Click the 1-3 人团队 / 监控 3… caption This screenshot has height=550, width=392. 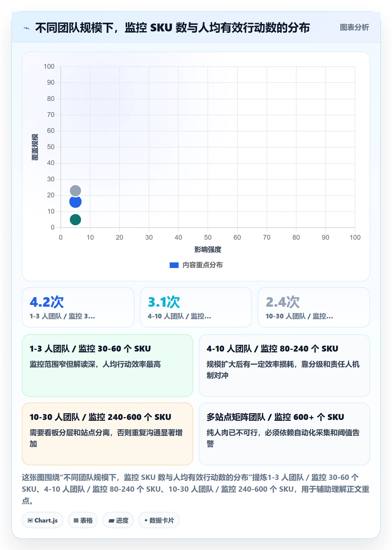pyautogui.click(x=62, y=316)
